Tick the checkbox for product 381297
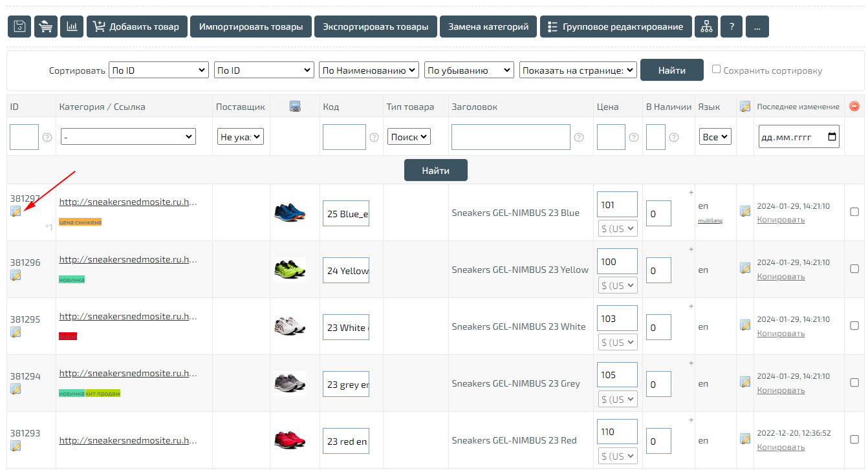 pos(854,211)
